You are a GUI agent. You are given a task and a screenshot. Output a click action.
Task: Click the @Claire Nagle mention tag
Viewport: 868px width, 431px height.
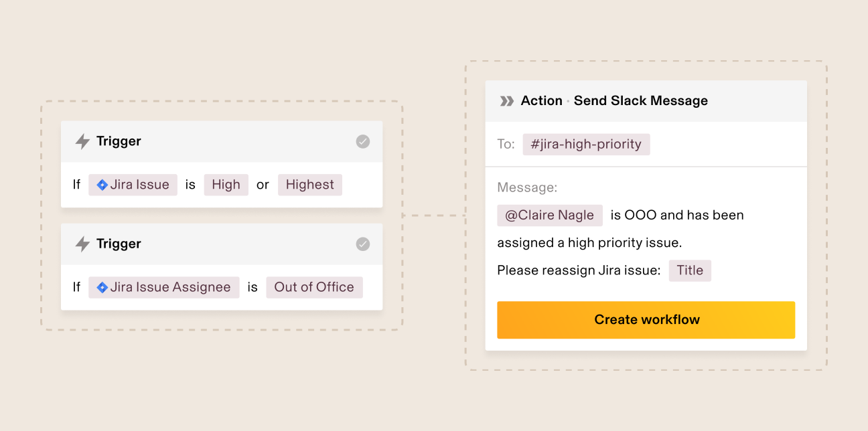tap(549, 215)
